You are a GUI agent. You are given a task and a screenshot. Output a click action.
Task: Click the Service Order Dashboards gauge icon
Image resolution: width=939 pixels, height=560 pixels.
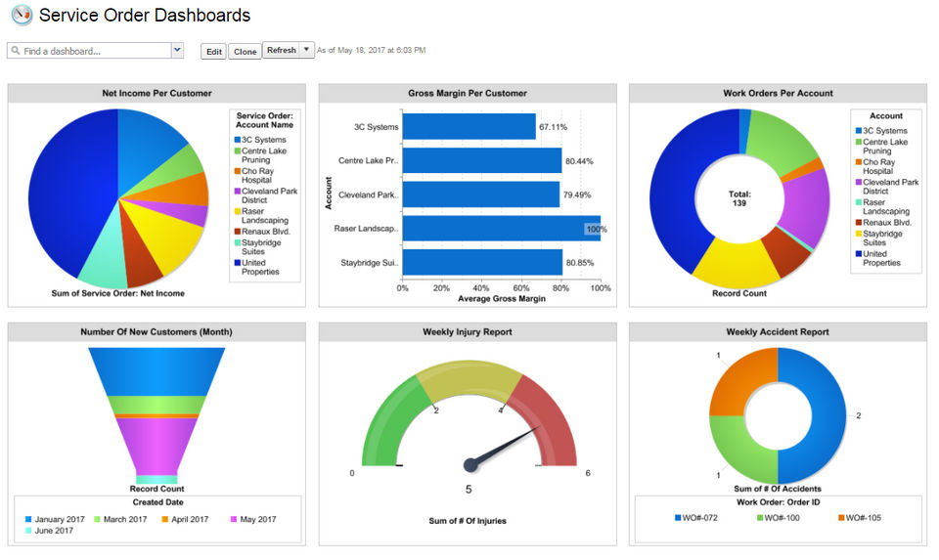point(22,15)
